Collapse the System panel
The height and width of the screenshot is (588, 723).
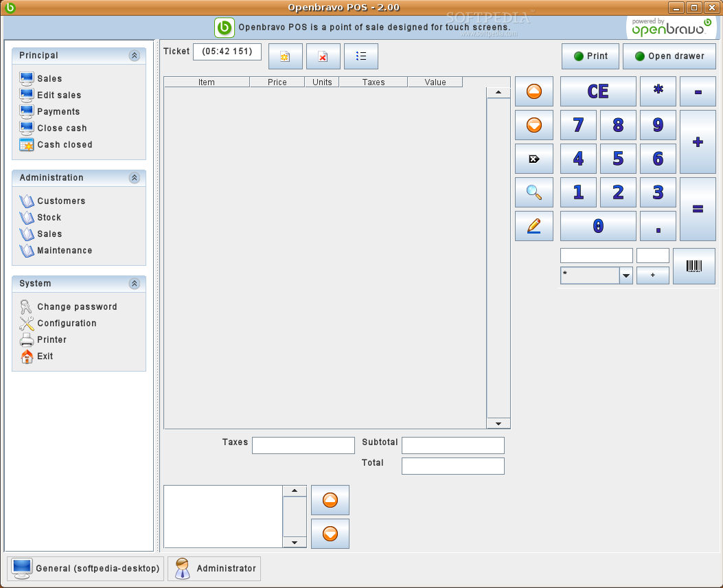[135, 284]
